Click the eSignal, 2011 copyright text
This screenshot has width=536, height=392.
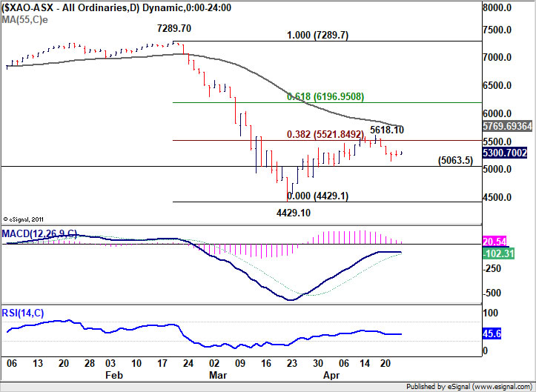coord(23,219)
